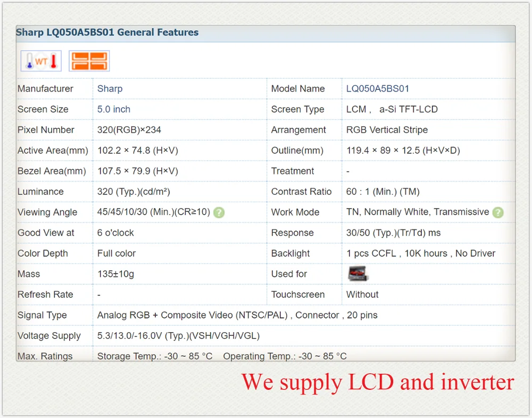Viewport: 532px width, 418px height.
Task: Select the 135±10g mass value
Action: point(115,274)
